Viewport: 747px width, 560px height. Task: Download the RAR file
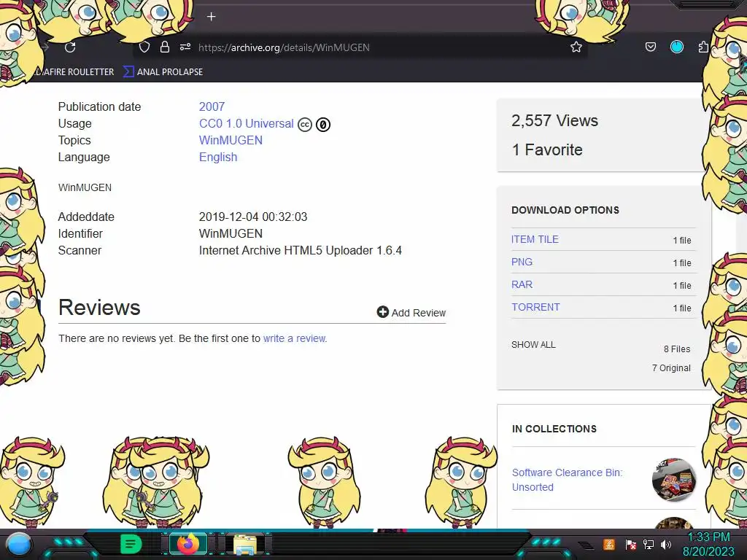point(522,284)
